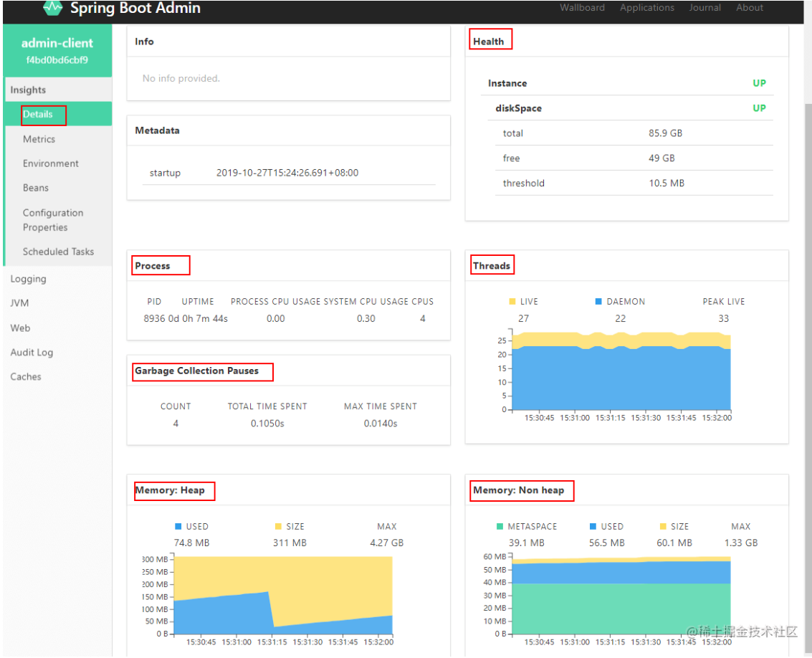Toggle the Instance health row
The height and width of the screenshot is (658, 812).
[x=626, y=83]
